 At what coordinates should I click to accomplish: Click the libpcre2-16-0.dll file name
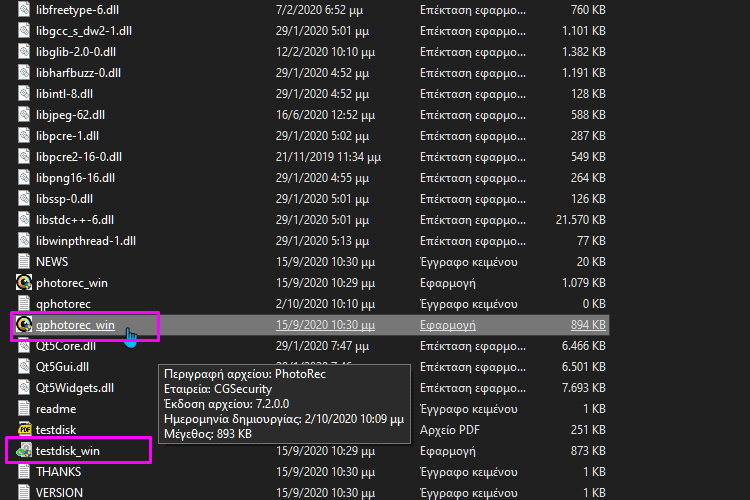tap(79, 157)
